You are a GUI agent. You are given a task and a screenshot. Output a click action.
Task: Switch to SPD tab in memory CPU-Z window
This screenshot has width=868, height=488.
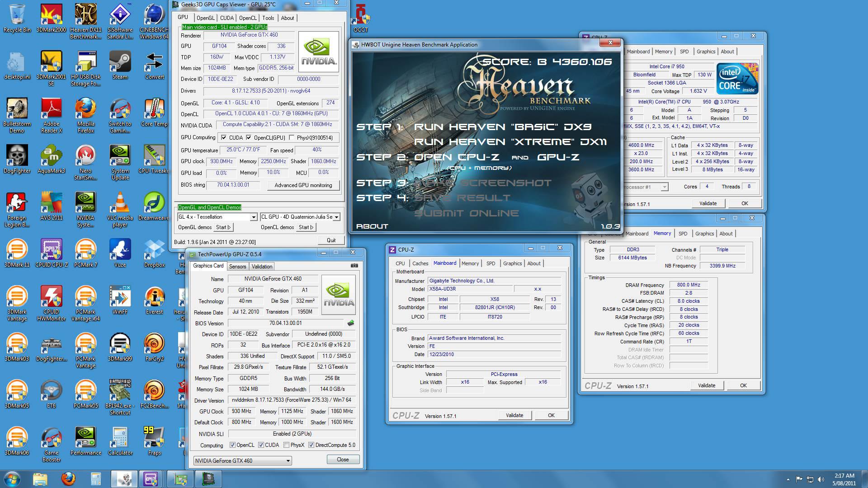pos(683,234)
